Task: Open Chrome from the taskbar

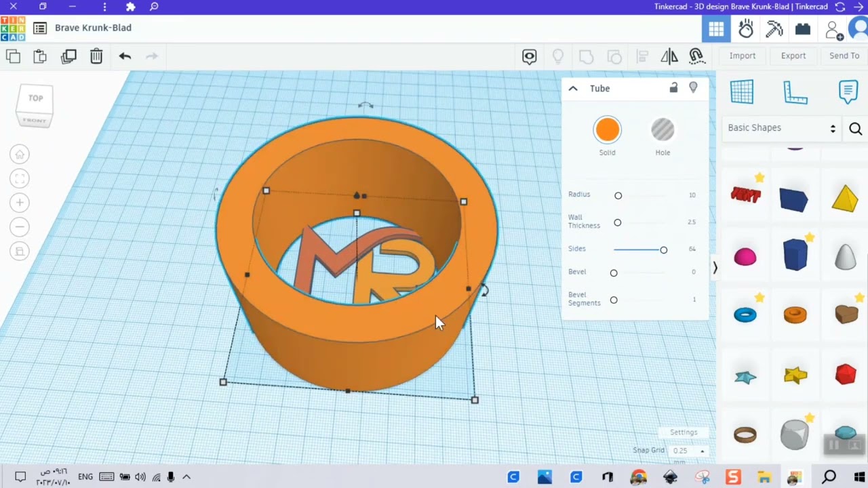Action: (639, 477)
